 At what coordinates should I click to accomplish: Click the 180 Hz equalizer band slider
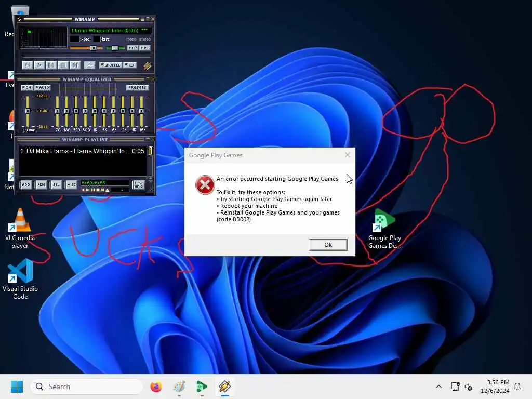[66, 111]
